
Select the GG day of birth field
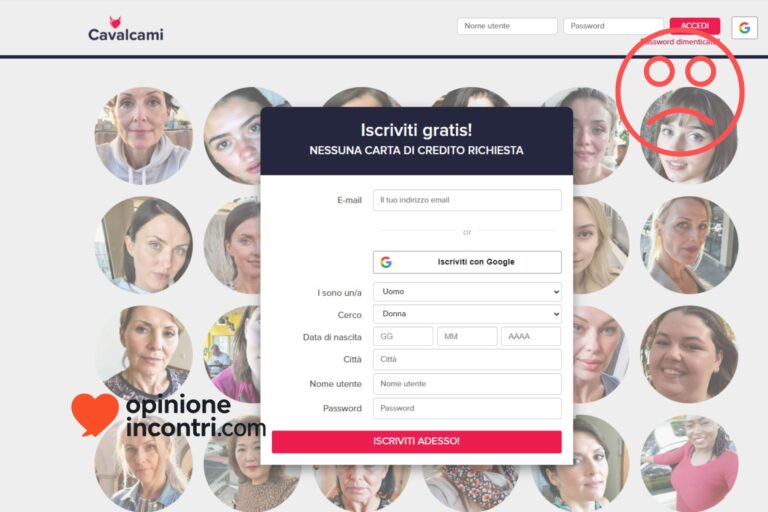[x=403, y=337]
